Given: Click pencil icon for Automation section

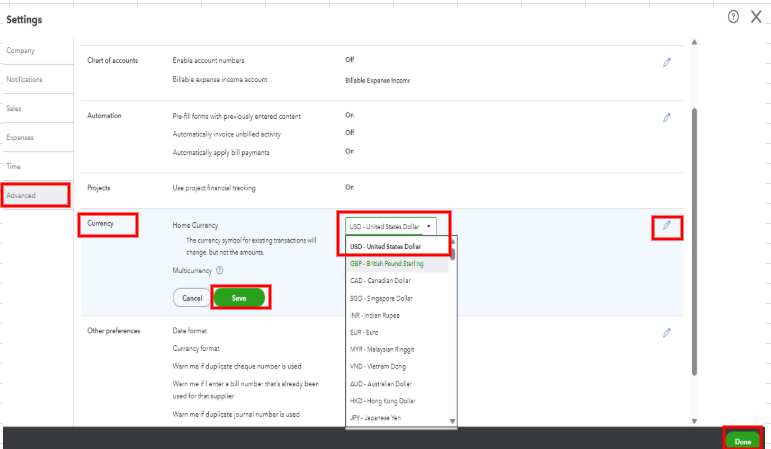Looking at the screenshot, I should [667, 117].
